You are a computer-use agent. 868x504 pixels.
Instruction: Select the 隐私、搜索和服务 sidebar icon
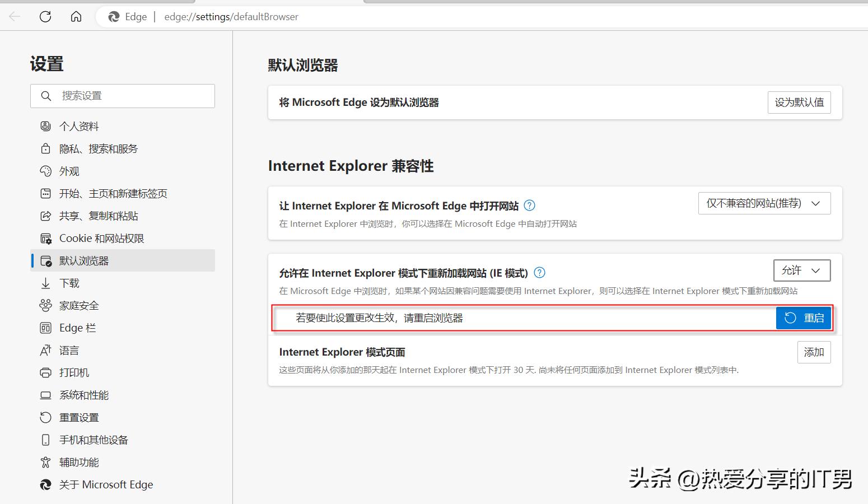(46, 148)
